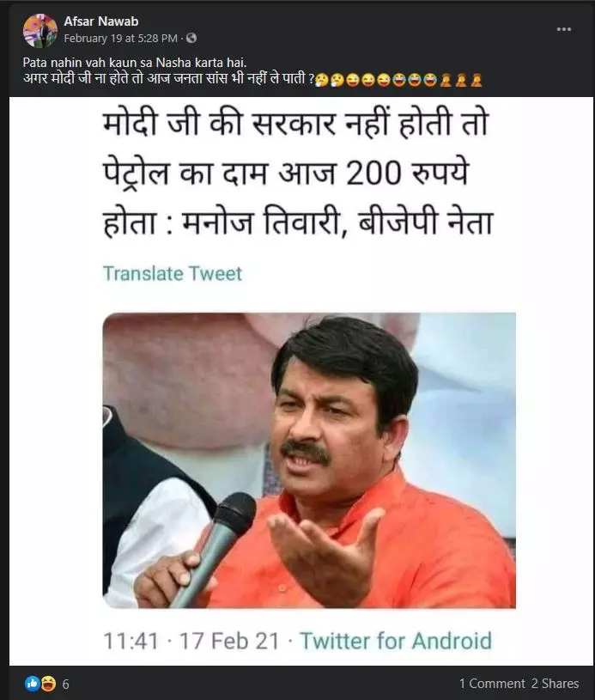Click the Translate Tweet link
This screenshot has width=595, height=700.
tap(173, 273)
